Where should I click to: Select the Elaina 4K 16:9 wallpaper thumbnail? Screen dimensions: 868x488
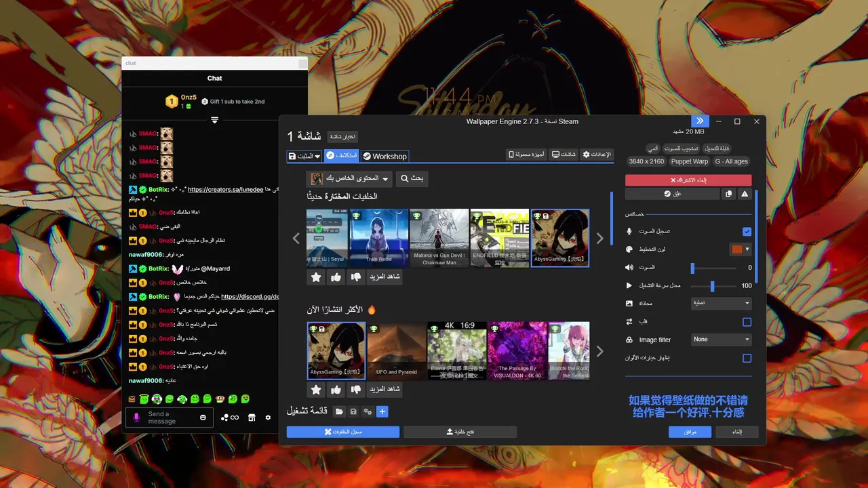(x=456, y=351)
